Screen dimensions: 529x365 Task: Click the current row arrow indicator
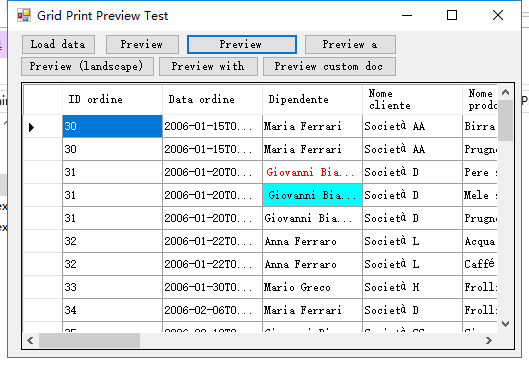coord(31,127)
